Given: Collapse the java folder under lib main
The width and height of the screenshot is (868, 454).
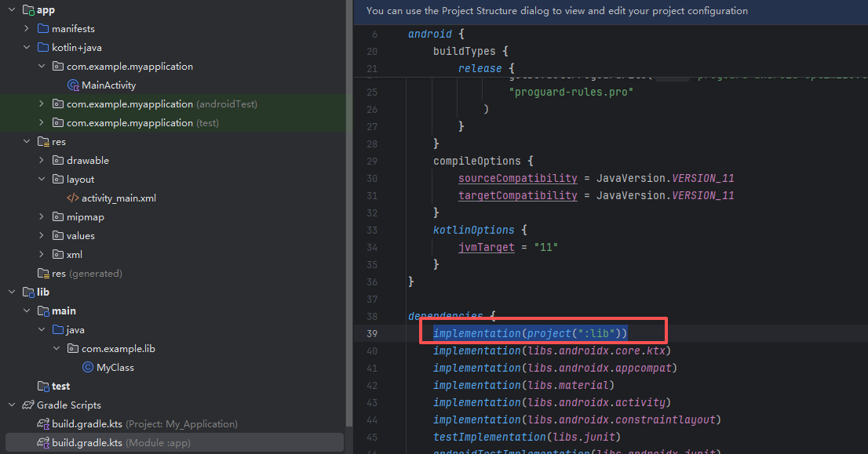Looking at the screenshot, I should (x=42, y=329).
